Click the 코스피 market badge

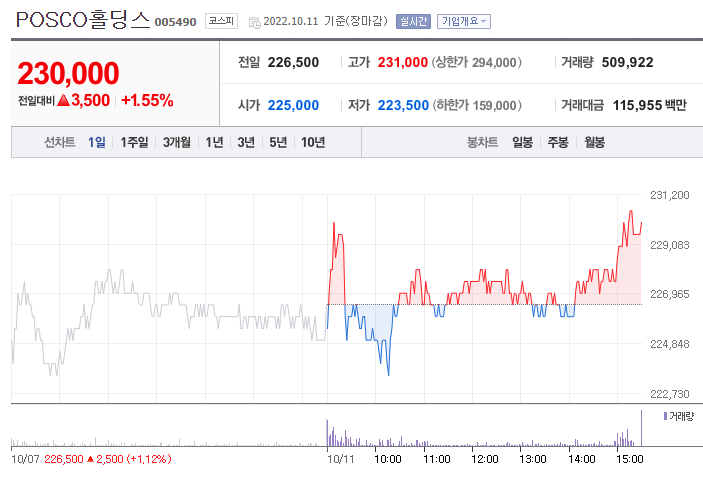point(221,21)
